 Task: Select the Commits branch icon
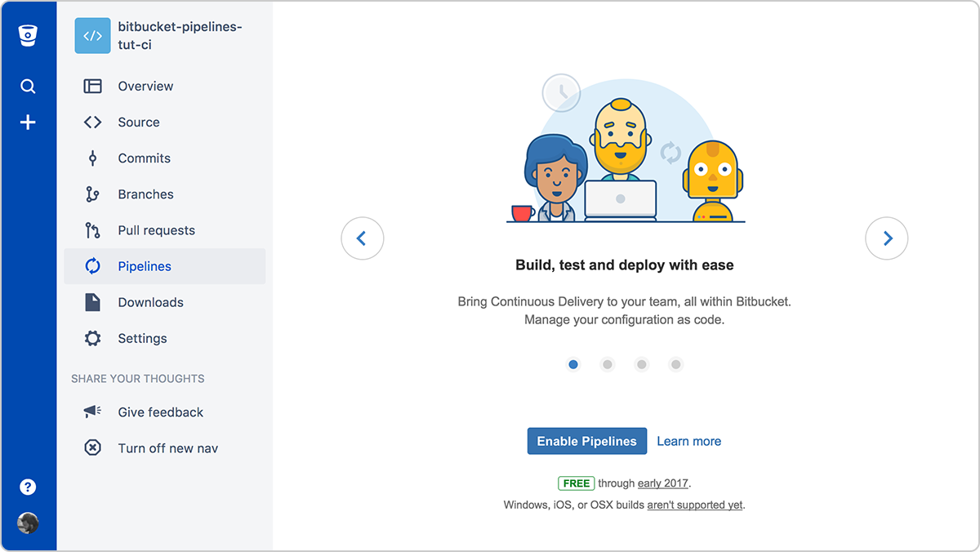coord(92,158)
